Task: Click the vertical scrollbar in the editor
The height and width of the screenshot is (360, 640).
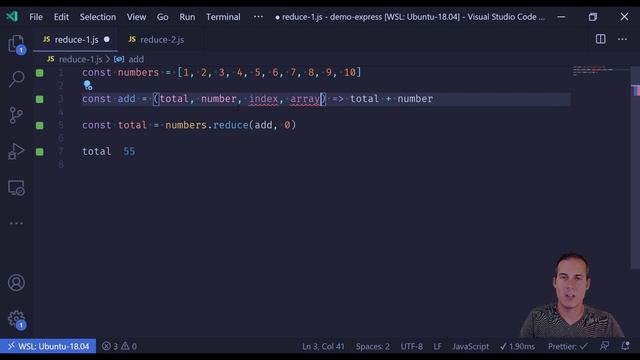Action: (x=635, y=167)
